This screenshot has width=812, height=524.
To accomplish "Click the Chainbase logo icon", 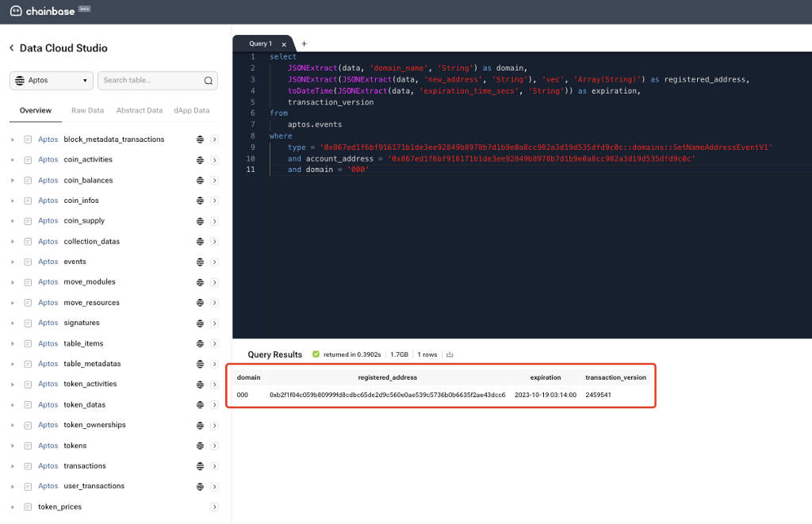I will [x=15, y=11].
